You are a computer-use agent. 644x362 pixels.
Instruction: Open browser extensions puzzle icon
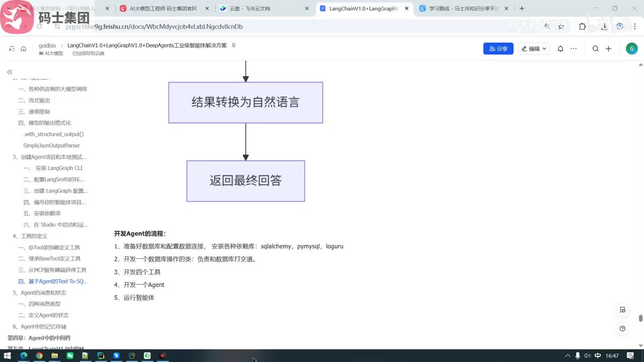pyautogui.click(x=582, y=27)
